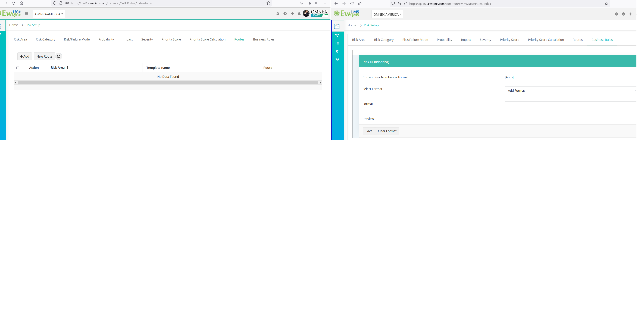The image size is (644, 318).
Task: Open Impact tab in right window
Action: [x=466, y=40]
